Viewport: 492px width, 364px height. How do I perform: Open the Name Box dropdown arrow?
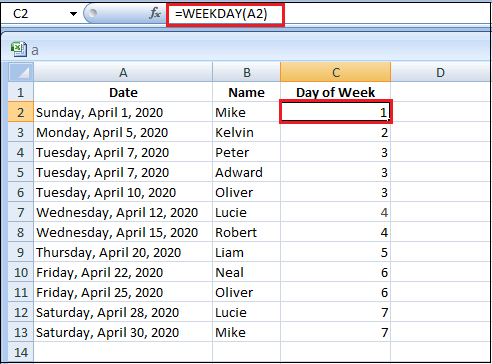tap(73, 14)
